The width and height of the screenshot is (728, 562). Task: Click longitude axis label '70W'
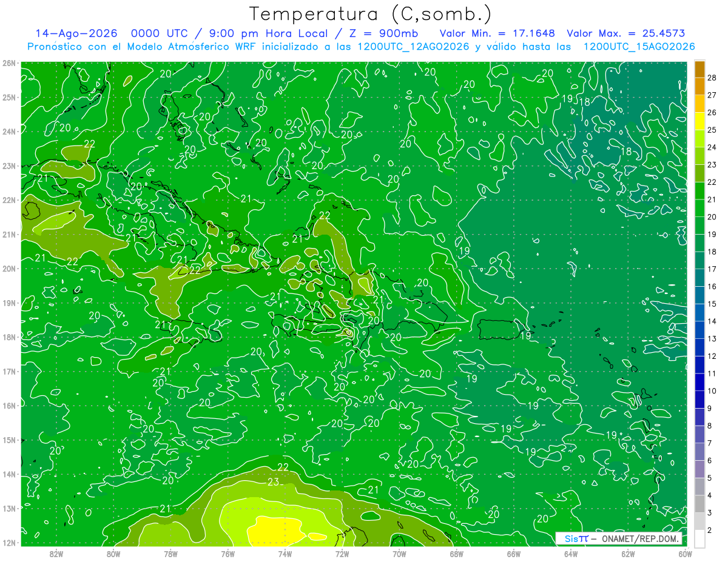click(399, 554)
